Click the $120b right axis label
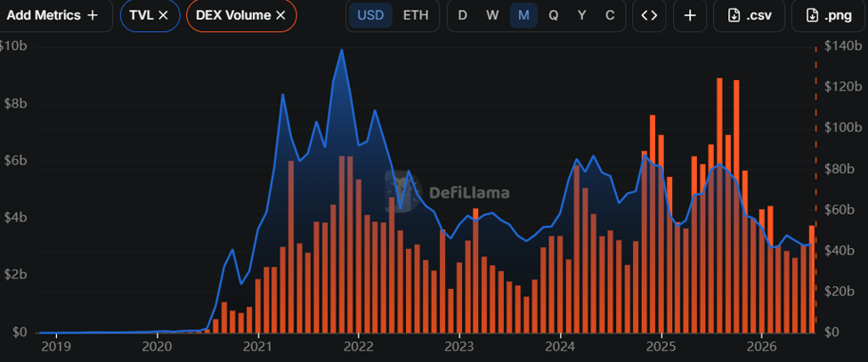 [843, 87]
